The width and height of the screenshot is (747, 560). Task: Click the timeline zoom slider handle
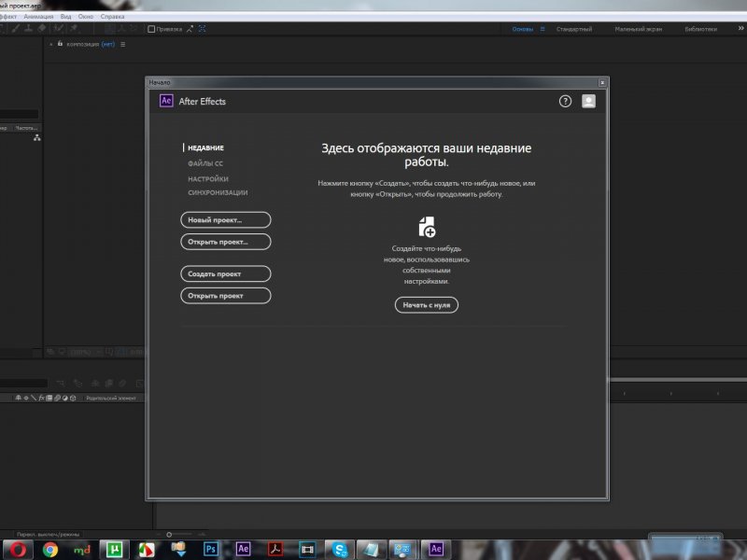point(169,534)
